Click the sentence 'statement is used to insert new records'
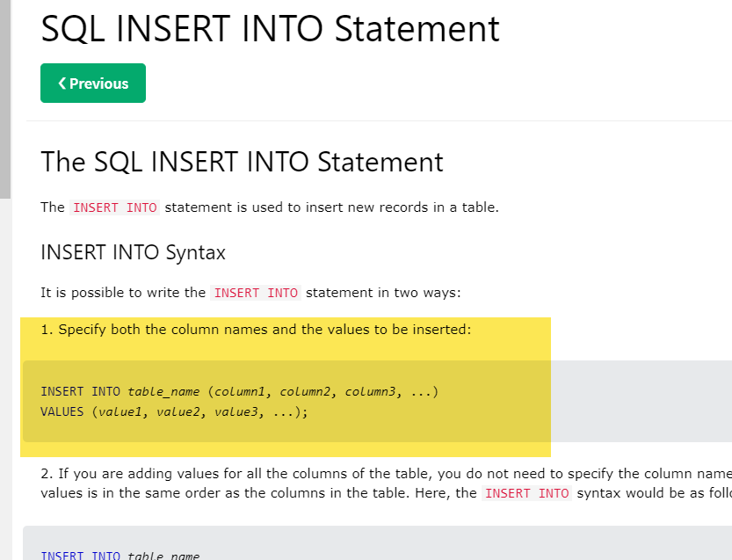The width and height of the screenshot is (732, 560). (x=331, y=208)
